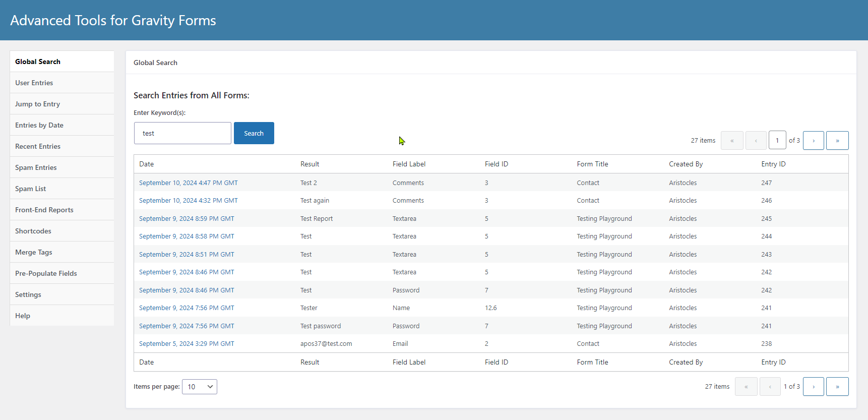The width and height of the screenshot is (868, 420).
Task: Select the Spam List menu item
Action: 31,189
